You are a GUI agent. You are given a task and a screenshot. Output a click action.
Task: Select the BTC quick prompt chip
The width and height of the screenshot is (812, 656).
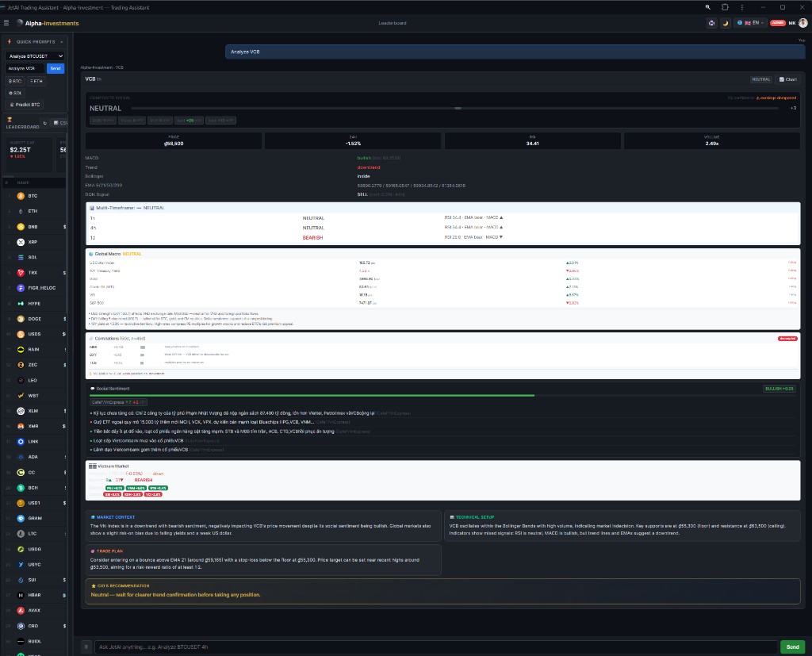coord(15,82)
